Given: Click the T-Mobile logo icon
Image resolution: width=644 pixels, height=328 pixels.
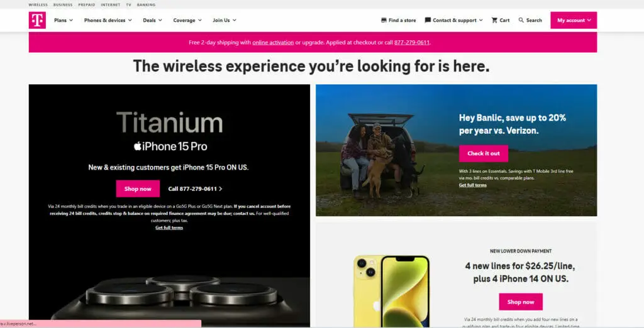Looking at the screenshot, I should pos(37,20).
